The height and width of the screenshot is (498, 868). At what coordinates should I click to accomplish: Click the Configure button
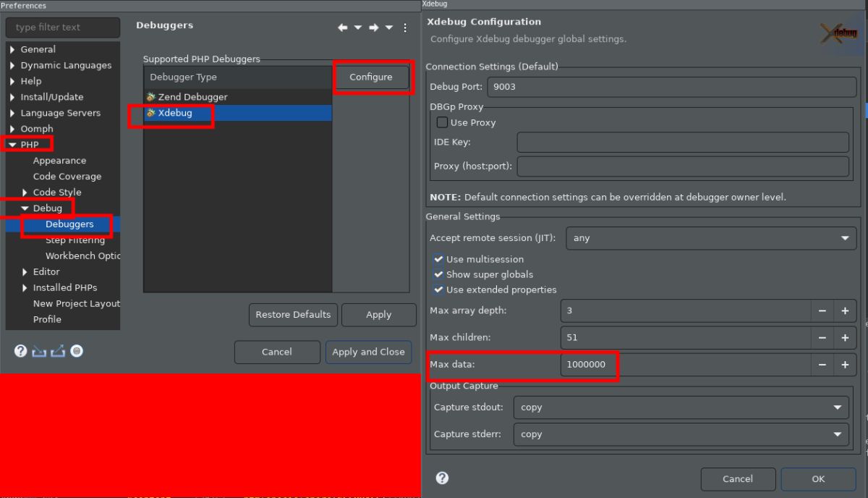pos(371,77)
